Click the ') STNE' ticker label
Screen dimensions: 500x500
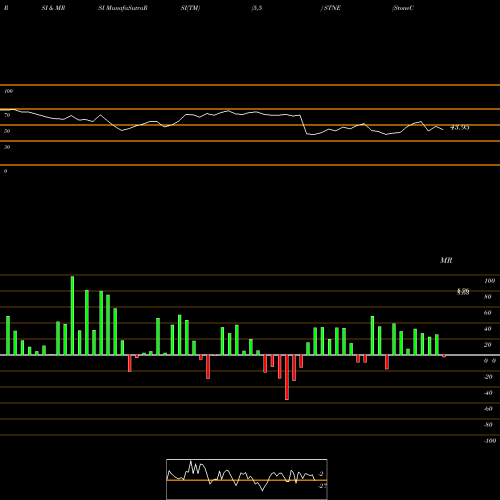[x=330, y=8]
